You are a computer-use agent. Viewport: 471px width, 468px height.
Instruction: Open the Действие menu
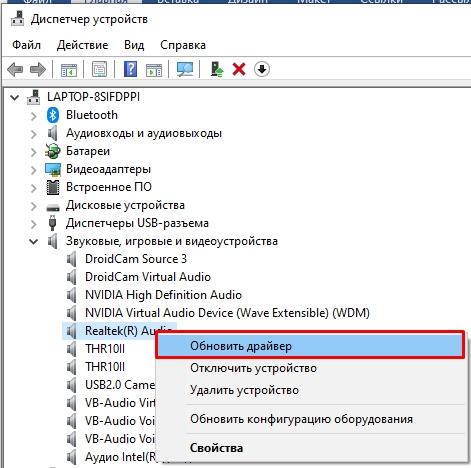click(82, 45)
